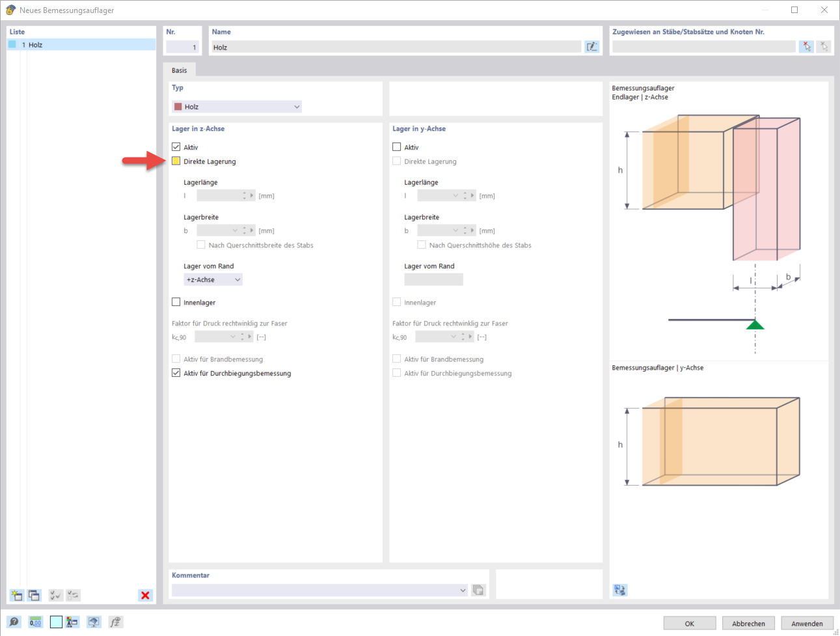The image size is (840, 636).
Task: Check Nach Querschnittshöhe des Stabs
Action: coord(422,245)
